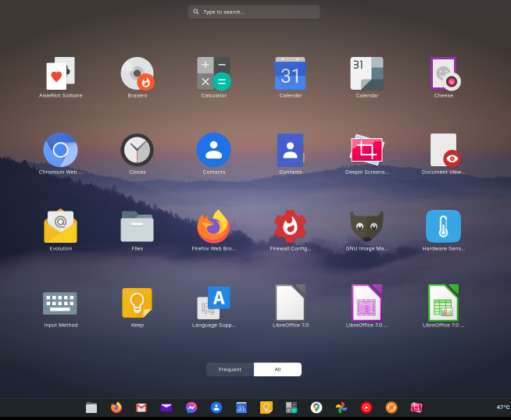Click the 47°C temperature indicator
511x420 pixels.
[x=502, y=408]
